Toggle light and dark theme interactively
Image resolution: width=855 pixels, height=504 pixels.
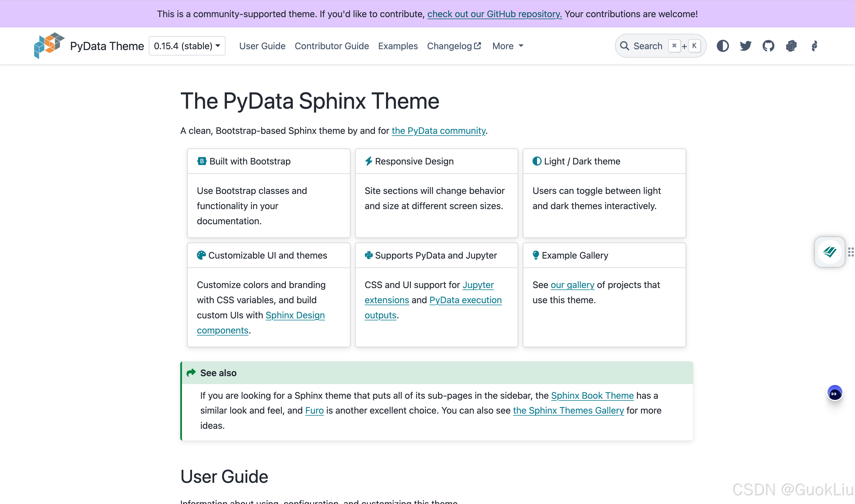click(x=723, y=45)
